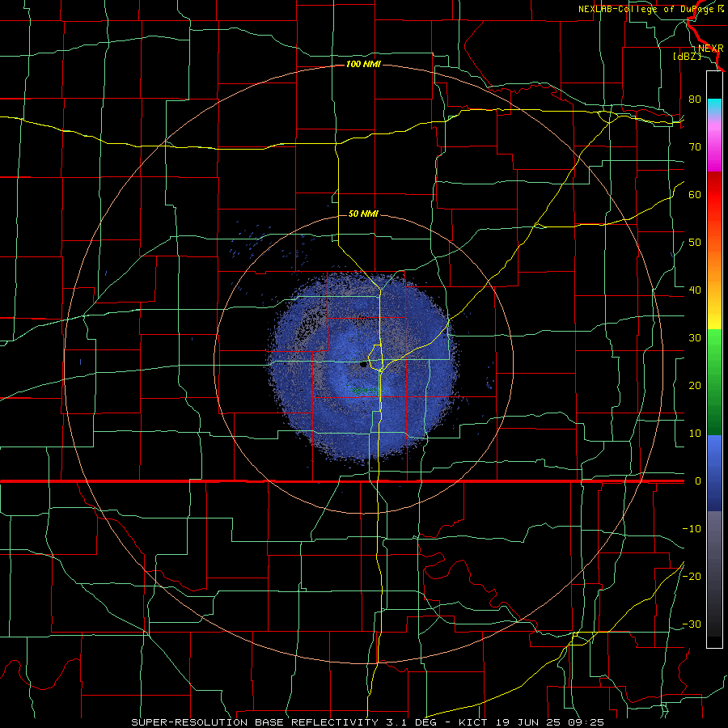This screenshot has height=728, width=728.
Task: Click the black radar site dot at center
Action: point(363,365)
